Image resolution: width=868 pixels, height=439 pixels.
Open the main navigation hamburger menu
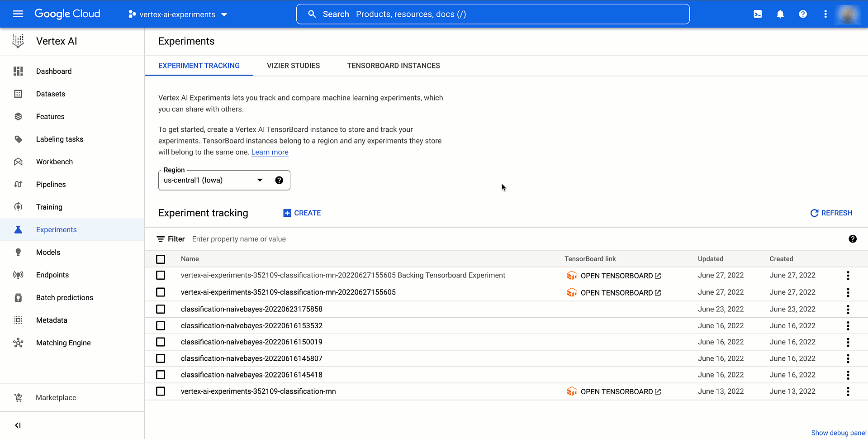18,14
